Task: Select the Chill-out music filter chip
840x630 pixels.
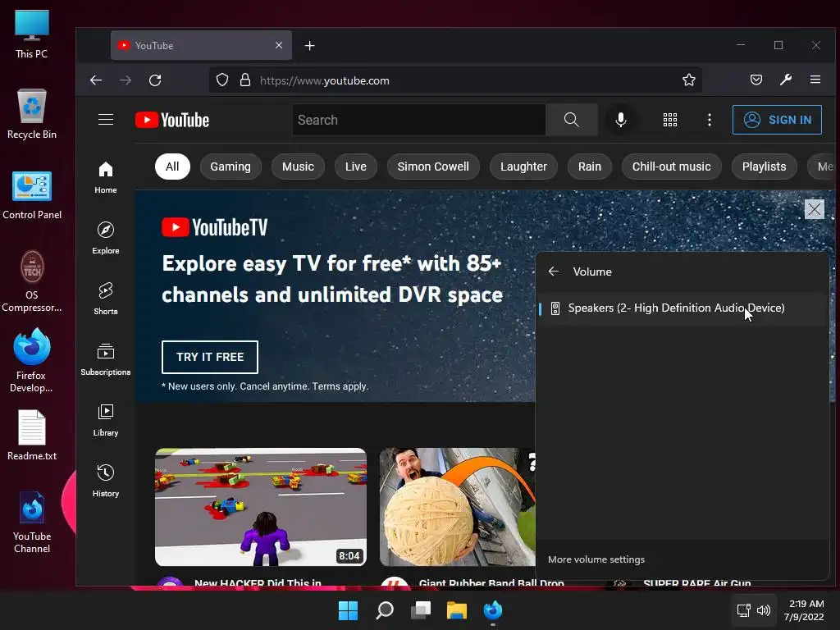Action: [671, 167]
